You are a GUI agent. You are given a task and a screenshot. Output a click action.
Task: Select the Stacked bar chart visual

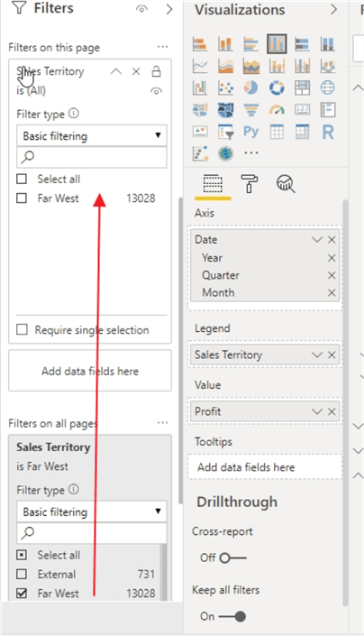coord(200,44)
